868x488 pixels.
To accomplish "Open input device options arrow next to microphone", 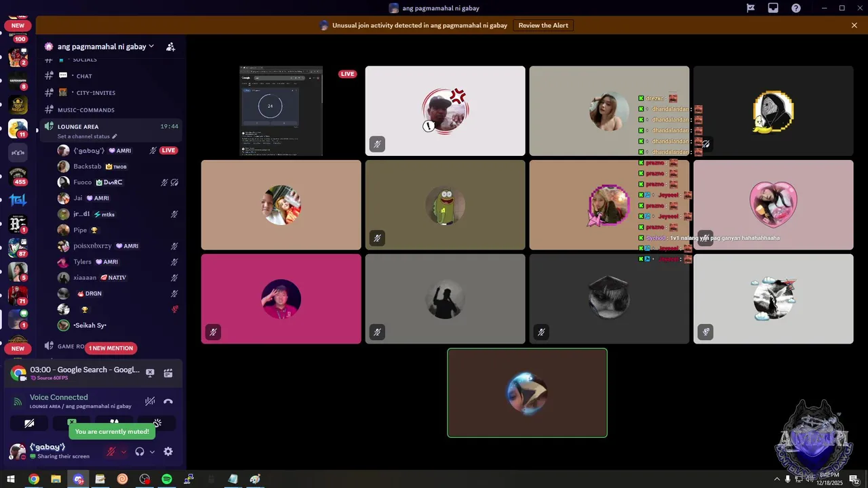I will point(123,451).
